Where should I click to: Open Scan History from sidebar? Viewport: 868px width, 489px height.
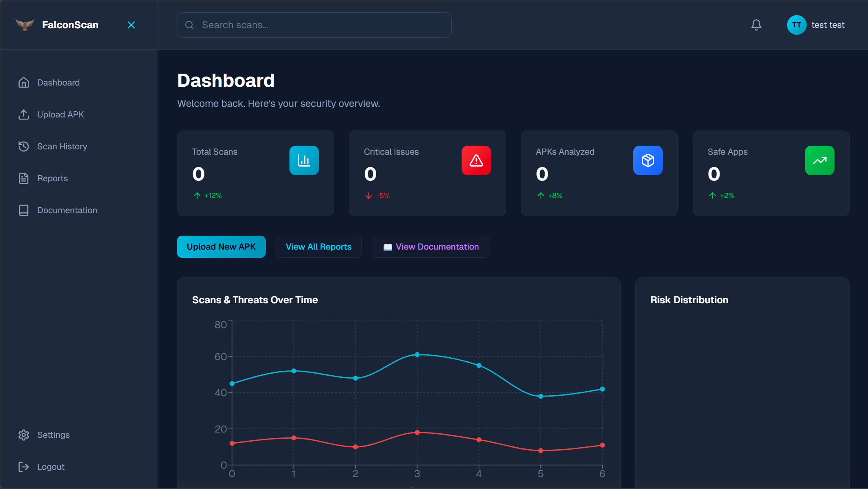pyautogui.click(x=62, y=146)
